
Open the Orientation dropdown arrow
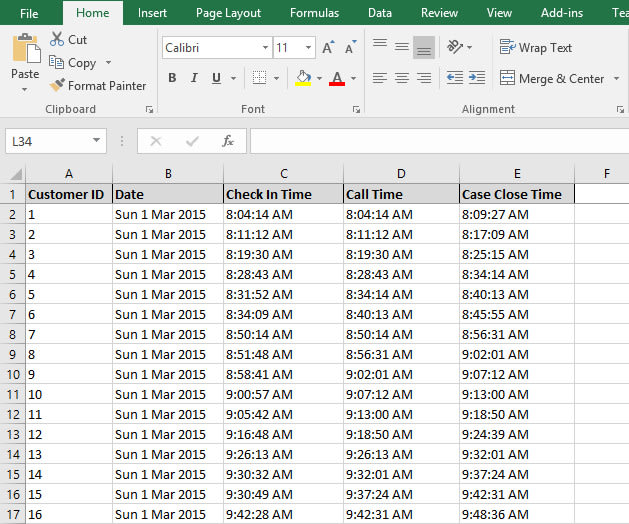tap(469, 47)
